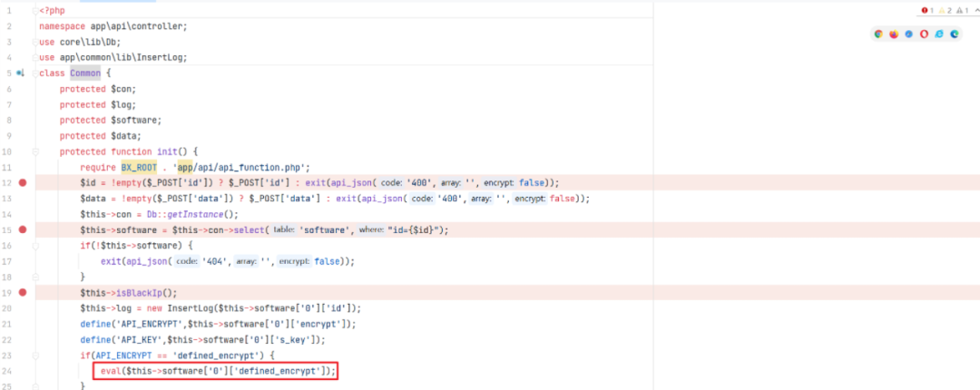Open file in Opera browser

[924, 34]
